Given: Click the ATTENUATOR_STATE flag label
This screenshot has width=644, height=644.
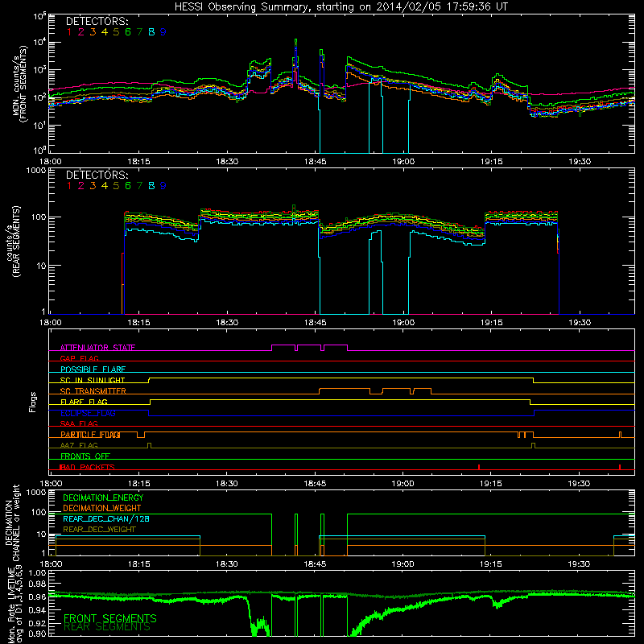Looking at the screenshot, I should (97, 348).
